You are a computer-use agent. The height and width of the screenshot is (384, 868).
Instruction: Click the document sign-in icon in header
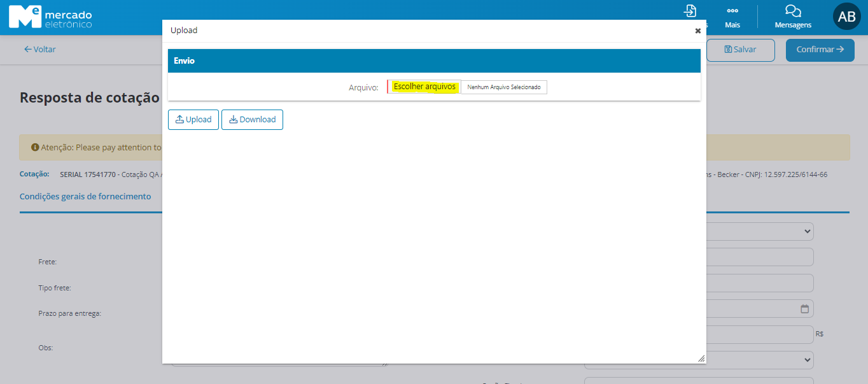point(689,11)
